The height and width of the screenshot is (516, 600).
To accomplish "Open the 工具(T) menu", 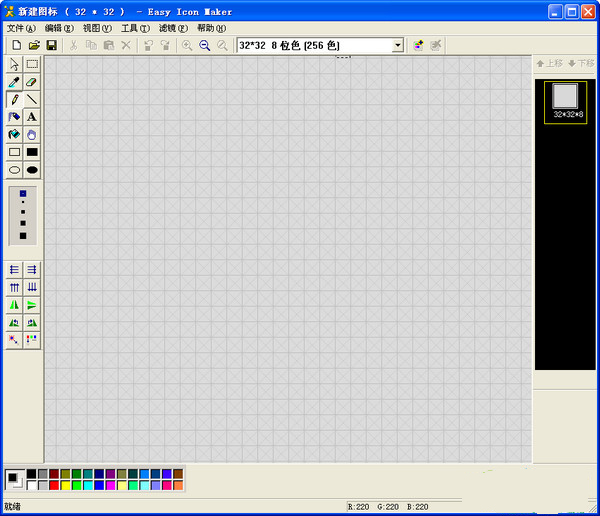I will pos(135,28).
